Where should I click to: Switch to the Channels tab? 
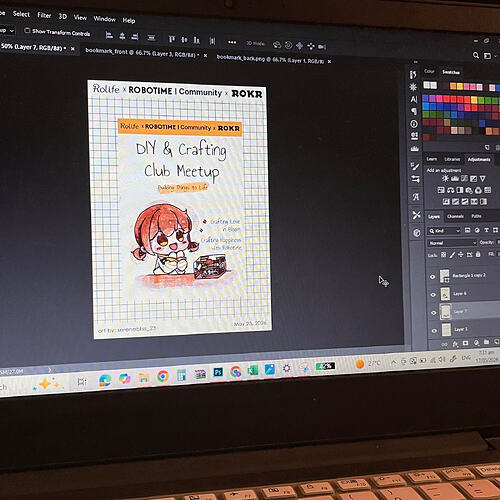(455, 216)
